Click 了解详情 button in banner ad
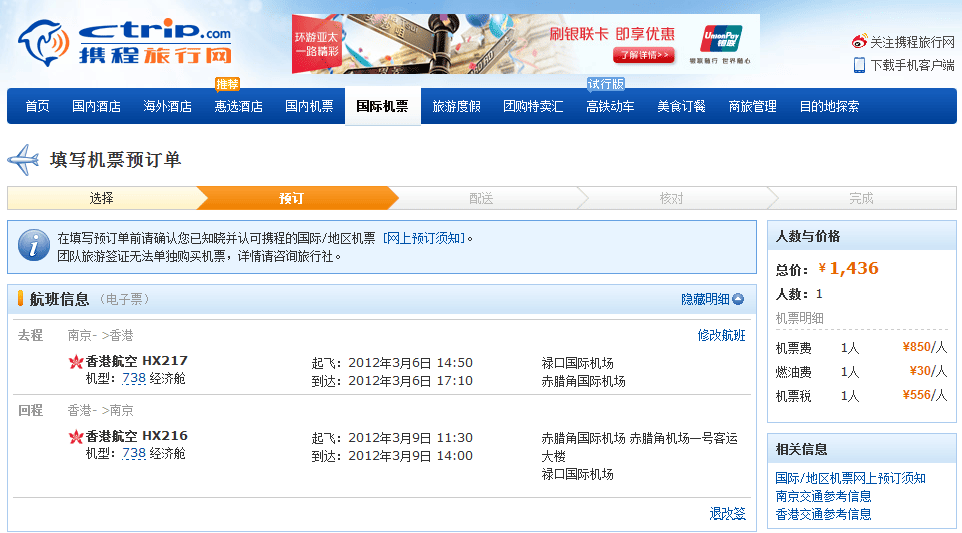This screenshot has height=533, width=962. click(x=643, y=55)
